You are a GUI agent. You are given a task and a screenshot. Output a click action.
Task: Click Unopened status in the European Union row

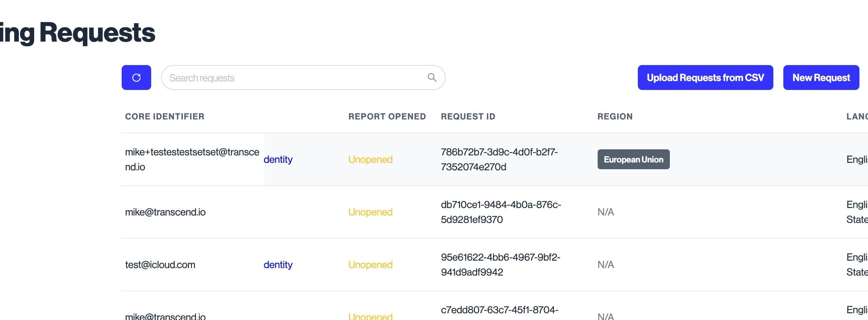[x=370, y=159]
